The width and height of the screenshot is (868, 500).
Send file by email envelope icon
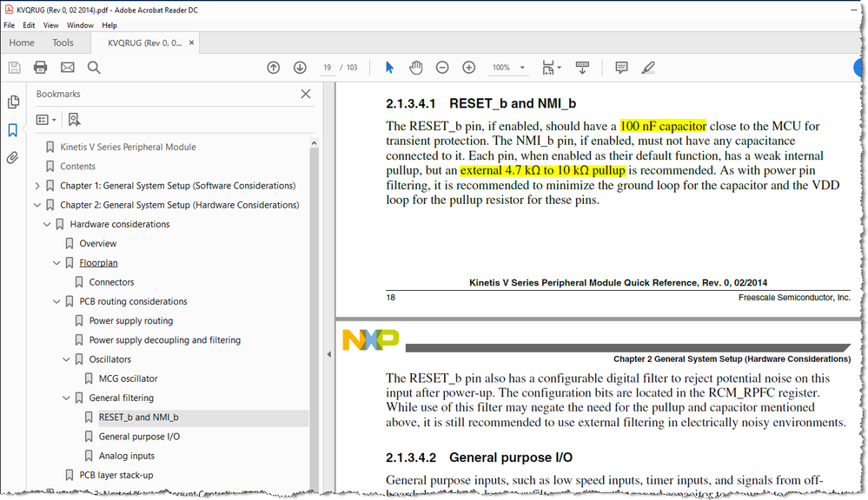(68, 68)
